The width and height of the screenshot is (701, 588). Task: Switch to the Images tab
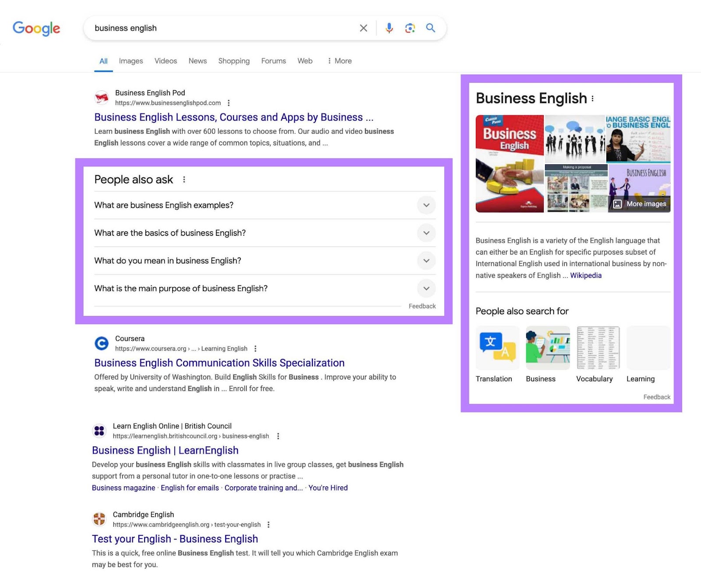[130, 61]
